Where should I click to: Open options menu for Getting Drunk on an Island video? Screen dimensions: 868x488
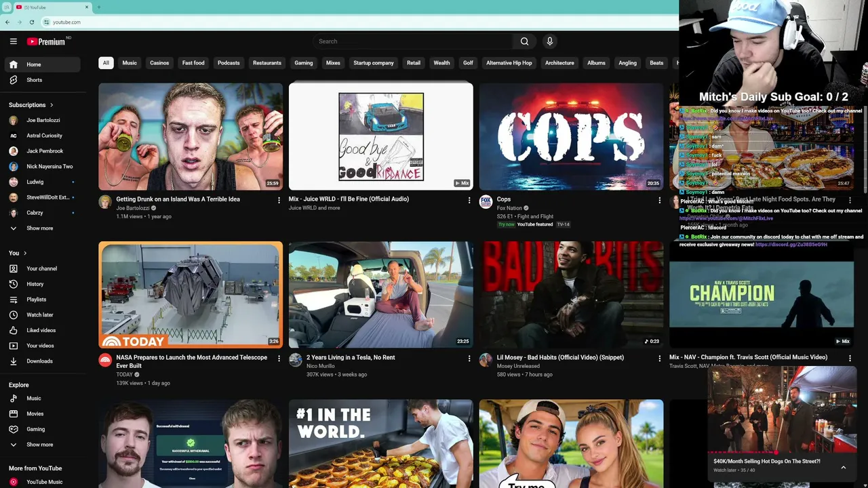click(x=279, y=200)
